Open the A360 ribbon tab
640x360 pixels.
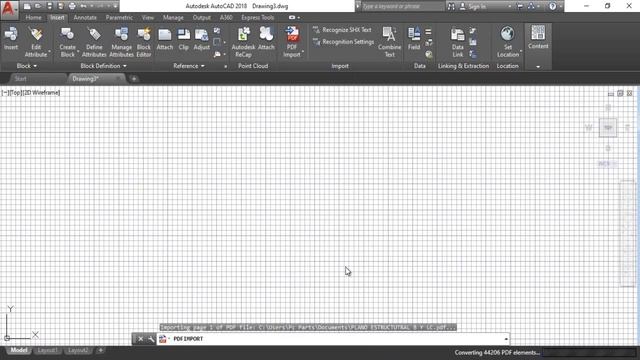click(226, 18)
